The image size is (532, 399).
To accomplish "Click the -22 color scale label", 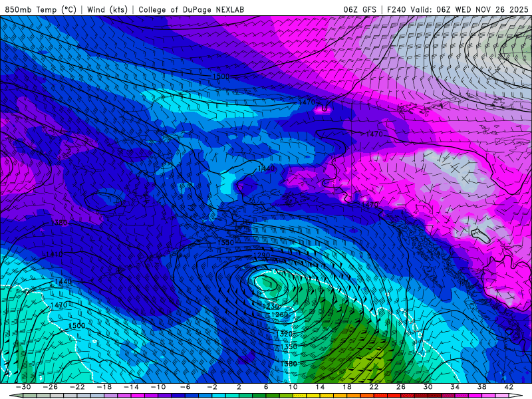I will (x=77, y=387).
